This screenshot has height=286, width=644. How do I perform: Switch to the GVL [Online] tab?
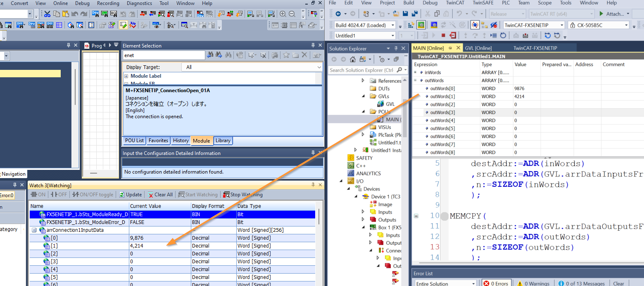coord(478,48)
